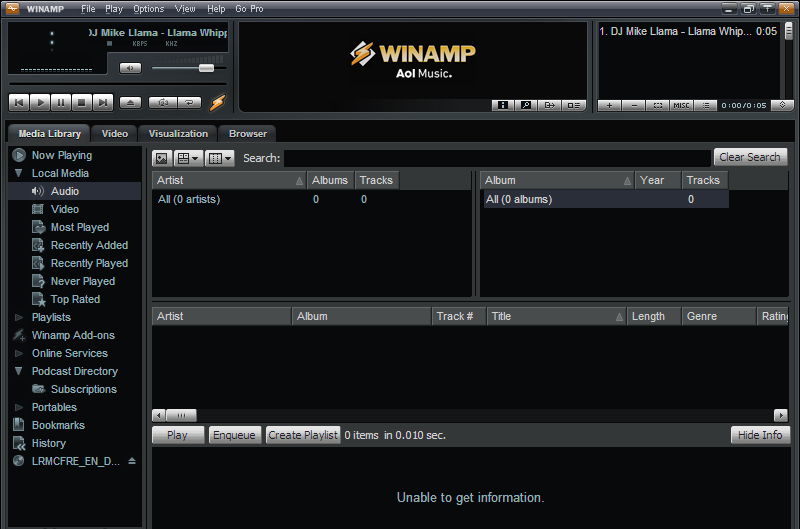Open the File menu
The image size is (800, 529).
[88, 9]
